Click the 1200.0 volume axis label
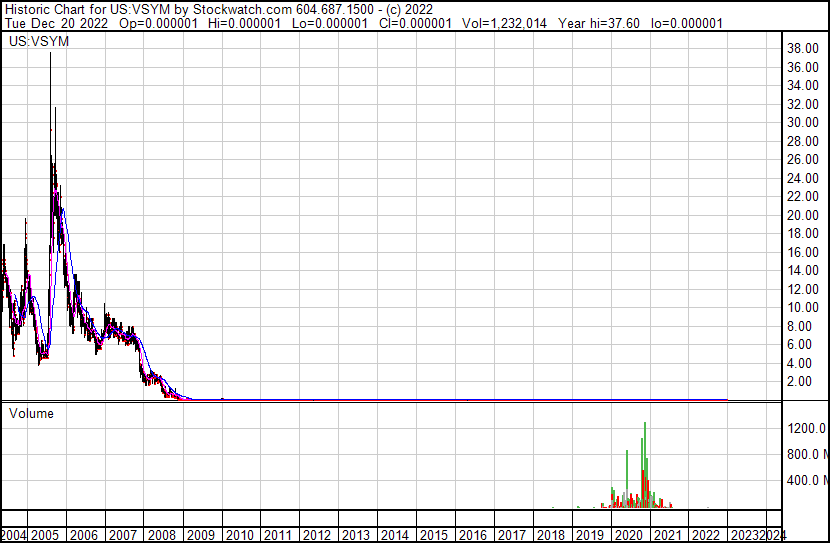The height and width of the screenshot is (543, 830). [807, 428]
